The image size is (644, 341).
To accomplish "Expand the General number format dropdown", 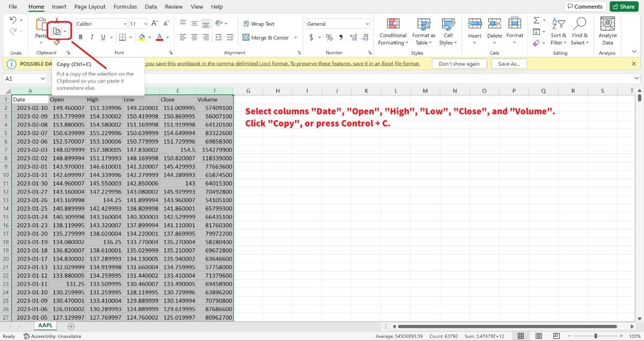I will (367, 24).
